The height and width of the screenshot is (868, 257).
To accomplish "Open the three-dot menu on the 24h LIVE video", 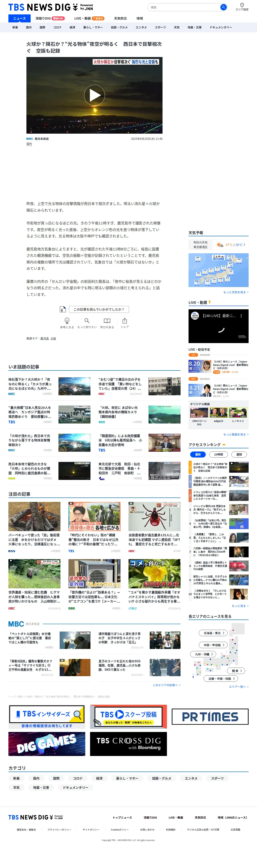I will pyautogui.click(x=241, y=316).
